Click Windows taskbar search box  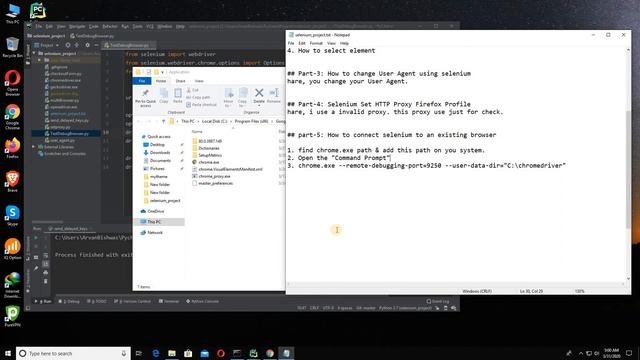pos(73,353)
